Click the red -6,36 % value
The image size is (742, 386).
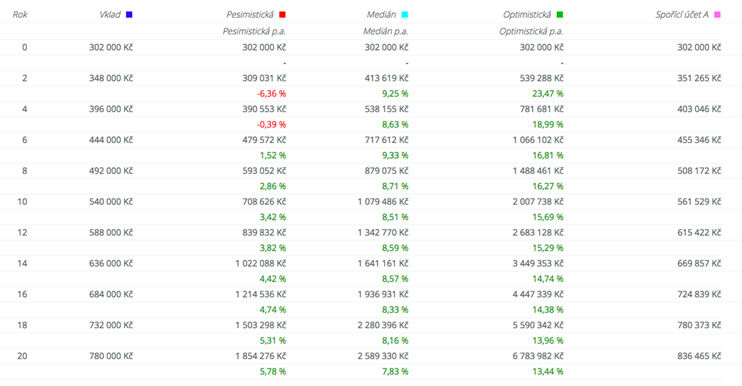[x=272, y=94]
